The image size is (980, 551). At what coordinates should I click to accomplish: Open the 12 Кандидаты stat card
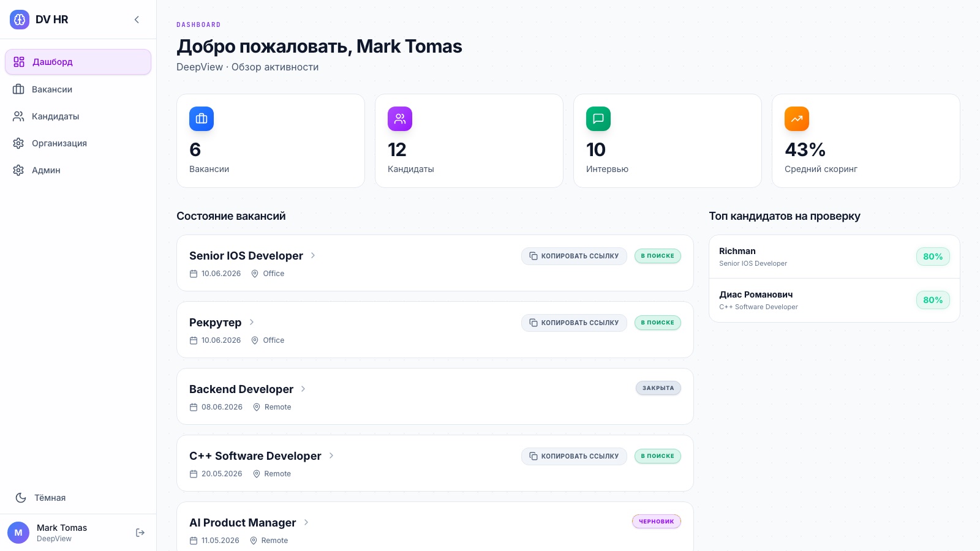click(469, 141)
